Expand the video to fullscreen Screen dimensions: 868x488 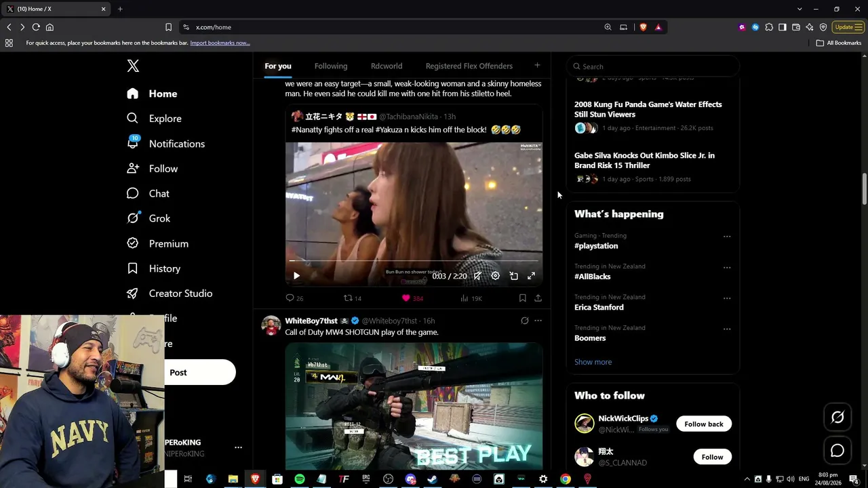click(532, 276)
